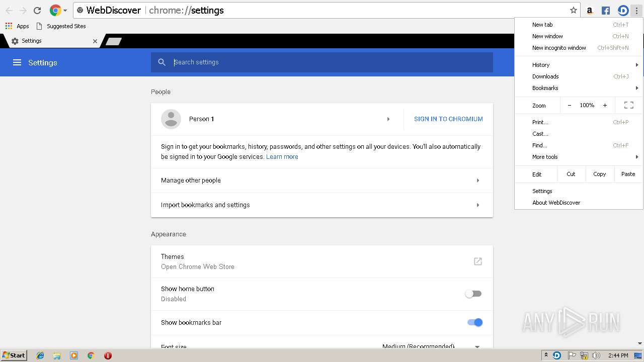Increase zoom with the plus button
The image size is (644, 362).
pos(605,106)
